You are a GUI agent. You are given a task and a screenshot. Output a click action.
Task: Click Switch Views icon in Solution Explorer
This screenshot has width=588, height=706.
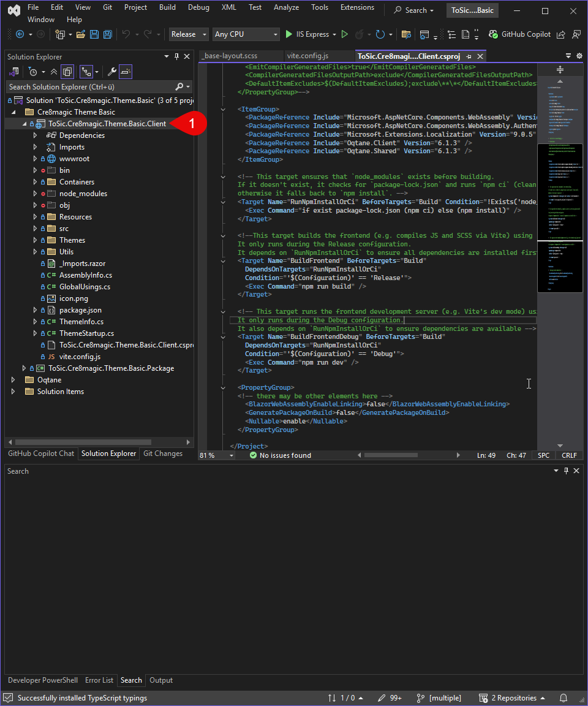pos(14,72)
